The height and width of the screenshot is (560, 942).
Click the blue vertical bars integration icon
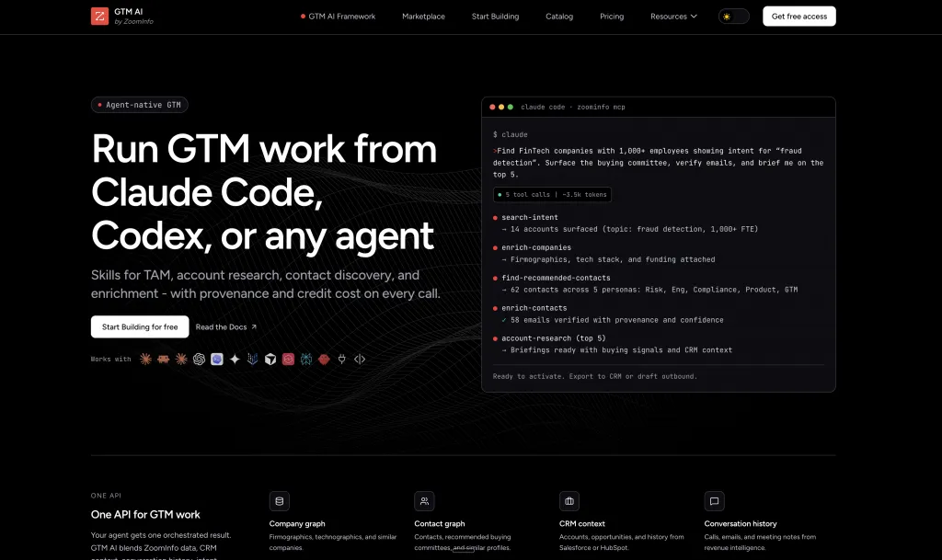[253, 359]
